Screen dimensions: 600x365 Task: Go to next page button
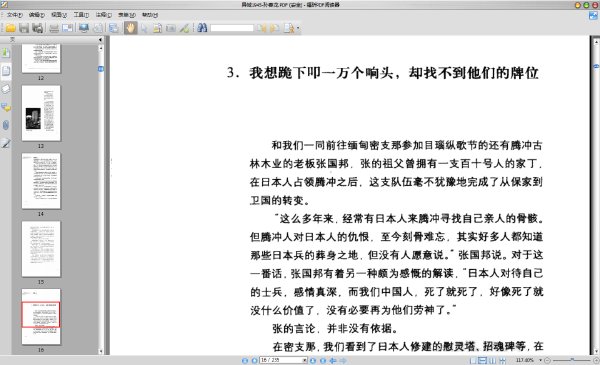click(x=313, y=360)
